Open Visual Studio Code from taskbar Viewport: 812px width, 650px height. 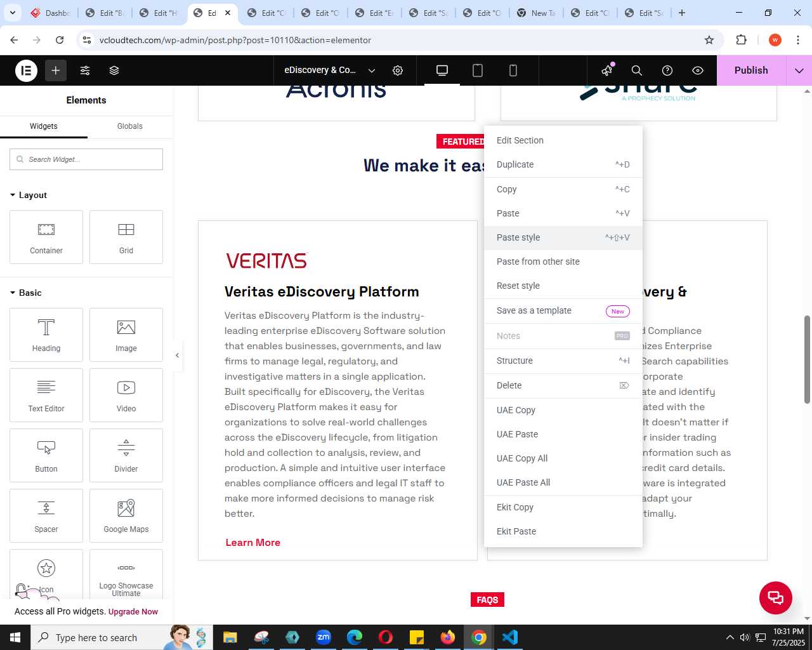tap(510, 637)
